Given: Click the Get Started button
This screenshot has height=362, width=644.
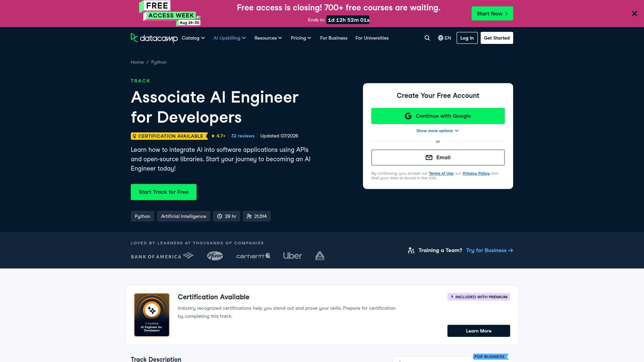Looking at the screenshot, I should click(497, 38).
